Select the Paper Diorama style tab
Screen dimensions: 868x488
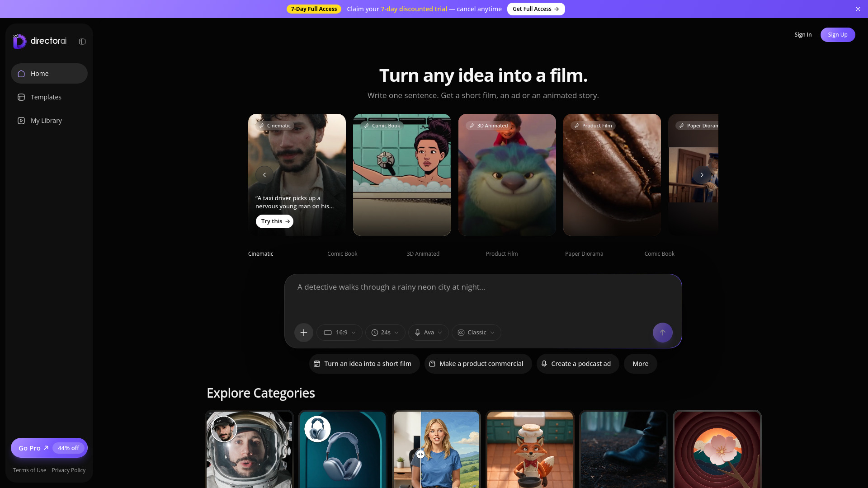(x=584, y=254)
